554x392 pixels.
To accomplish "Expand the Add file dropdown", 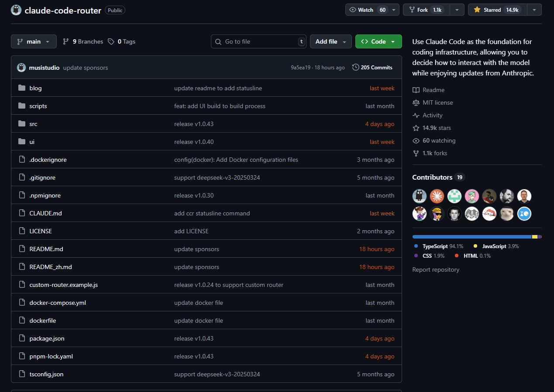I will pyautogui.click(x=331, y=41).
